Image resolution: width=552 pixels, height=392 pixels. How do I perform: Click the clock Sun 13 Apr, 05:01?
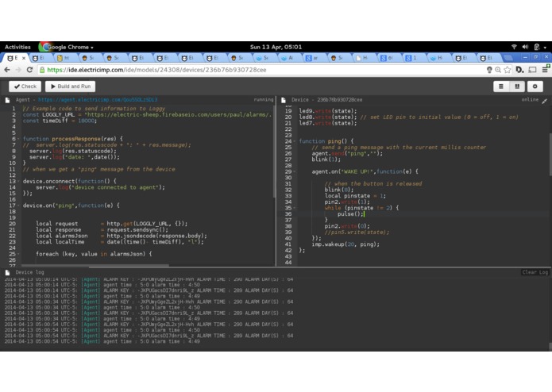click(x=276, y=47)
